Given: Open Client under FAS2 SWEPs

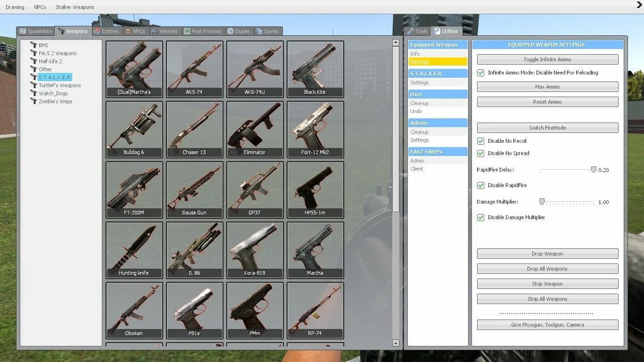Looking at the screenshot, I should pyautogui.click(x=438, y=169).
